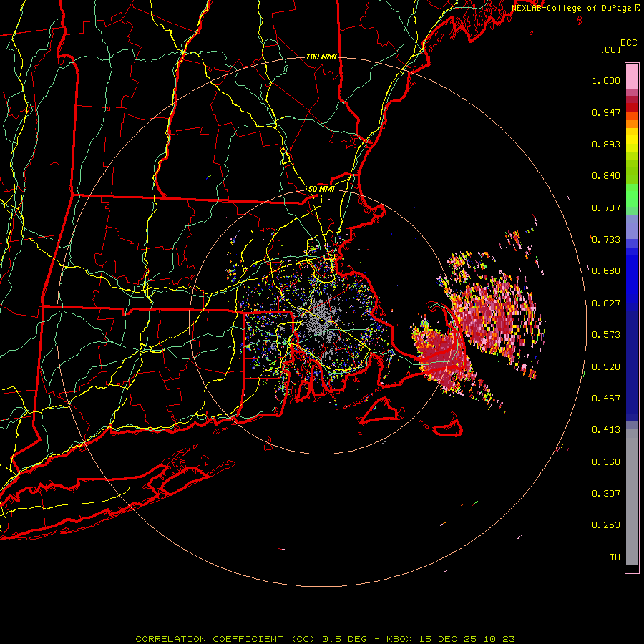Click the 0.947 scale value

tap(606, 112)
